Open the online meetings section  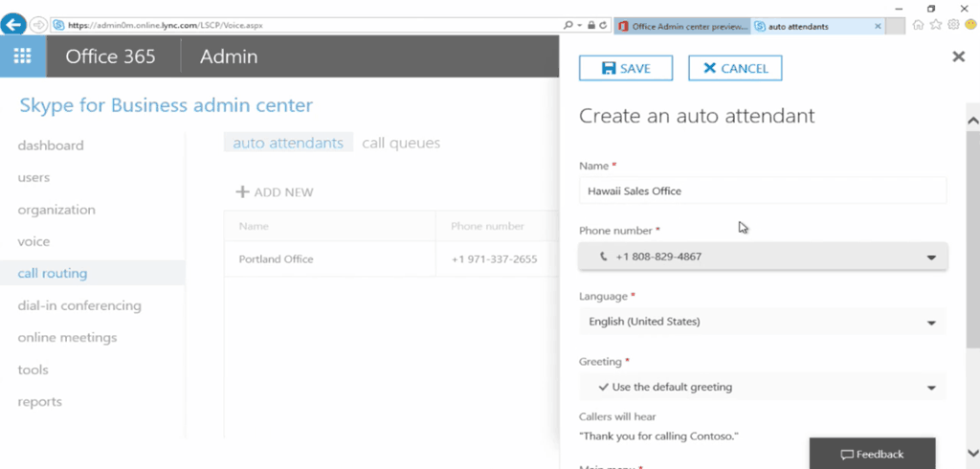point(67,338)
